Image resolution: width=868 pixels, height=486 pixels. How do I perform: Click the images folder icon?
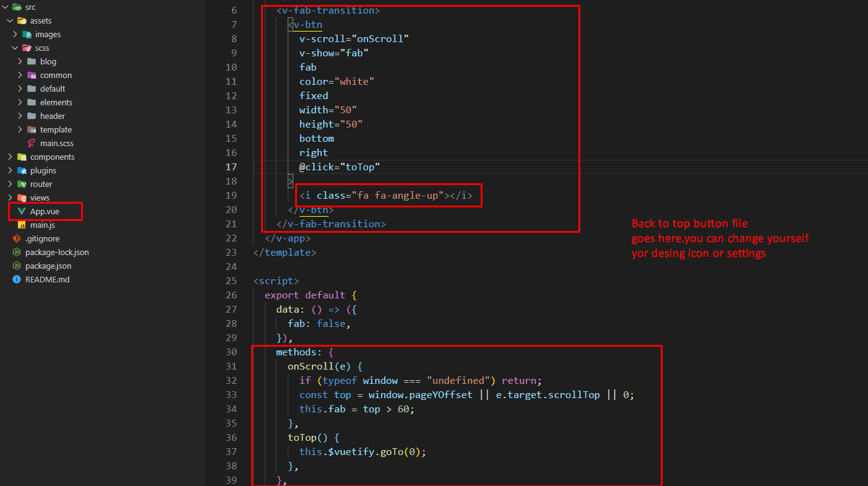[27, 35]
